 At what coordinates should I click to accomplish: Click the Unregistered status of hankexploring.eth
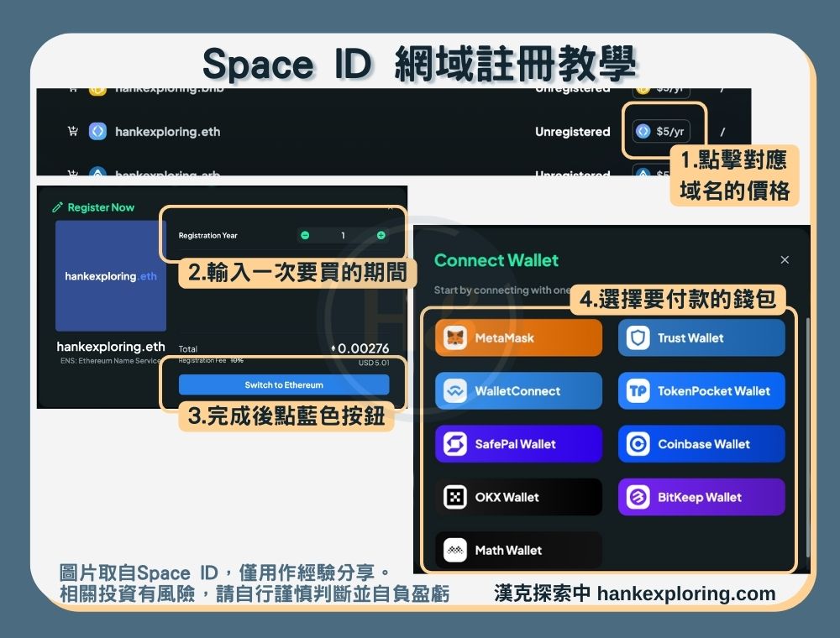[573, 132]
